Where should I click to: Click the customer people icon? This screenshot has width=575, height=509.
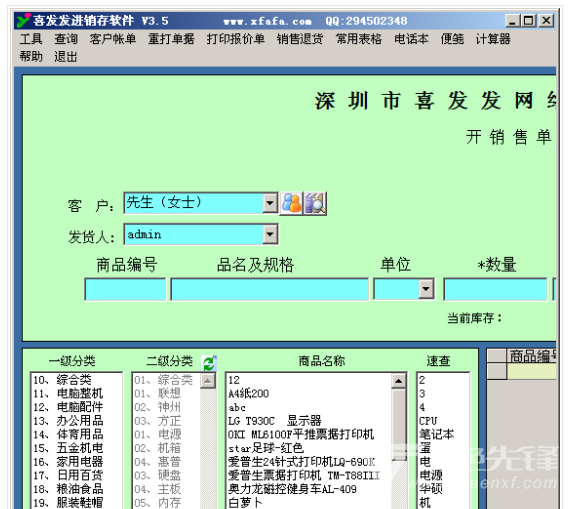(x=291, y=203)
